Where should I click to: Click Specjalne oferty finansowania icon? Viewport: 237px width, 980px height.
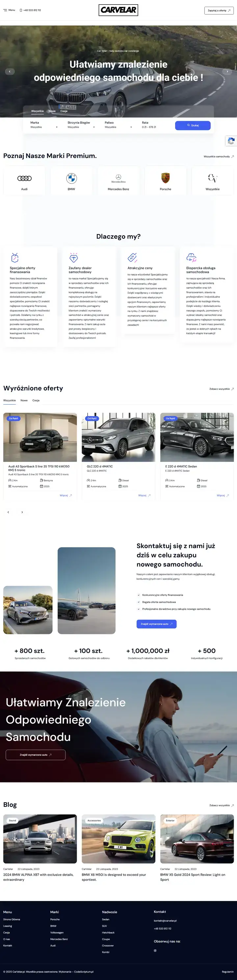(x=14, y=257)
